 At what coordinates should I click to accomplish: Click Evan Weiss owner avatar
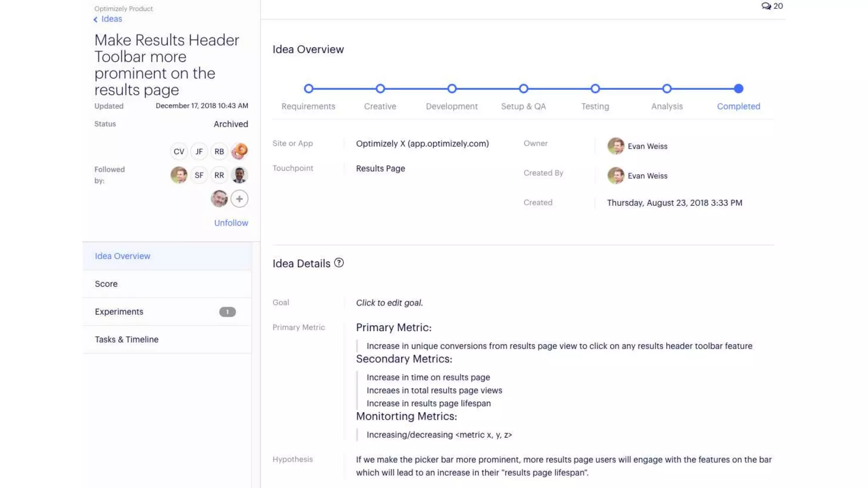point(615,146)
